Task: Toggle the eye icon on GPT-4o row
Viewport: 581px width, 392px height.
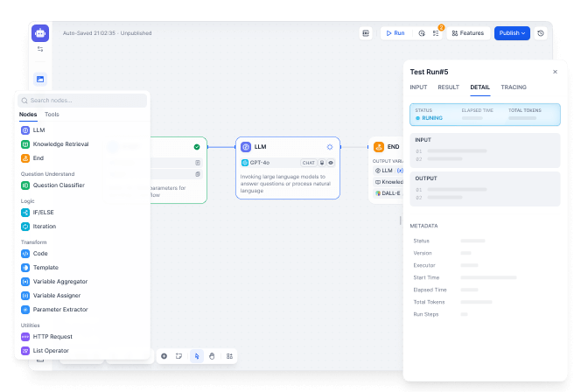Action: (x=331, y=163)
